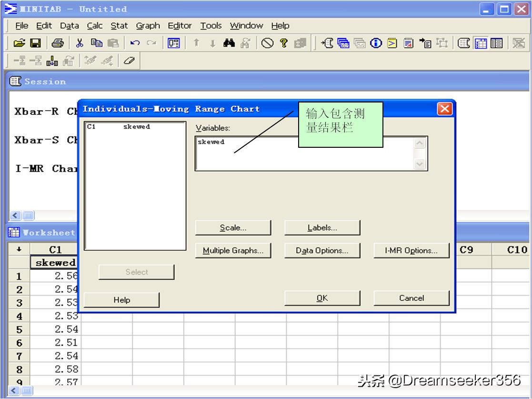Click the Project Manager scroll icon
Viewport: 532px width, 399px height.
click(464, 43)
